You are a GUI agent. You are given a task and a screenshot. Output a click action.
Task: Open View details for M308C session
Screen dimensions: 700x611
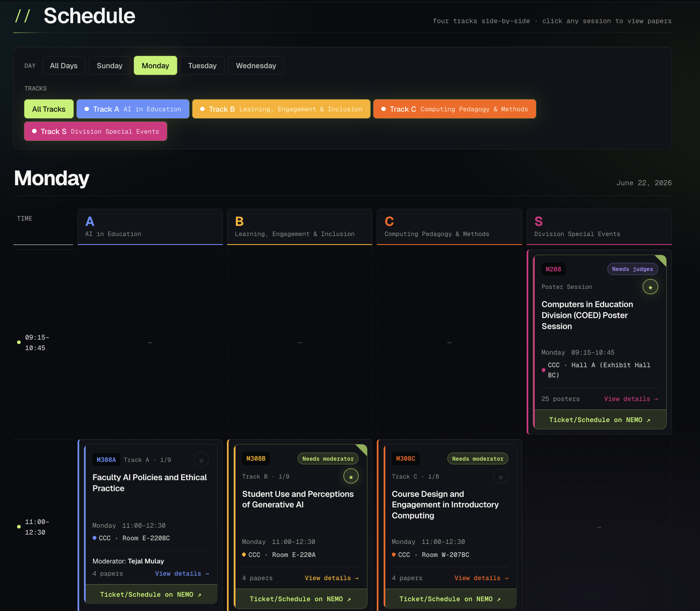tap(481, 578)
